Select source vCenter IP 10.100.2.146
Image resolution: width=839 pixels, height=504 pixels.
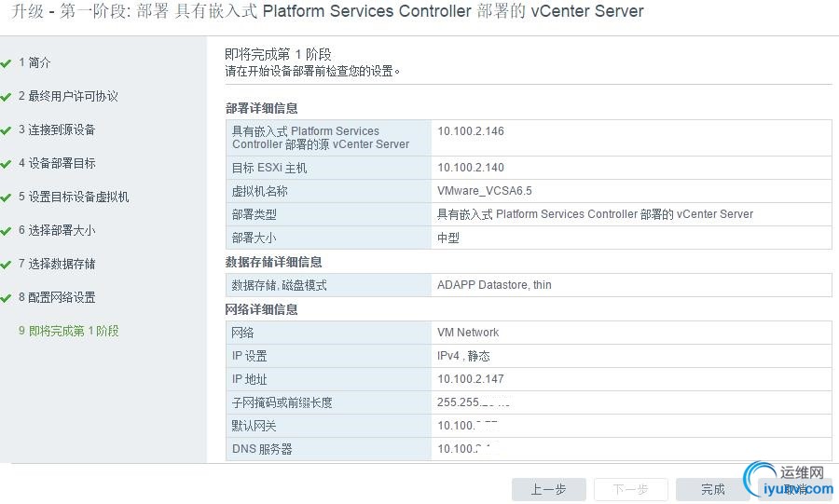471,131
